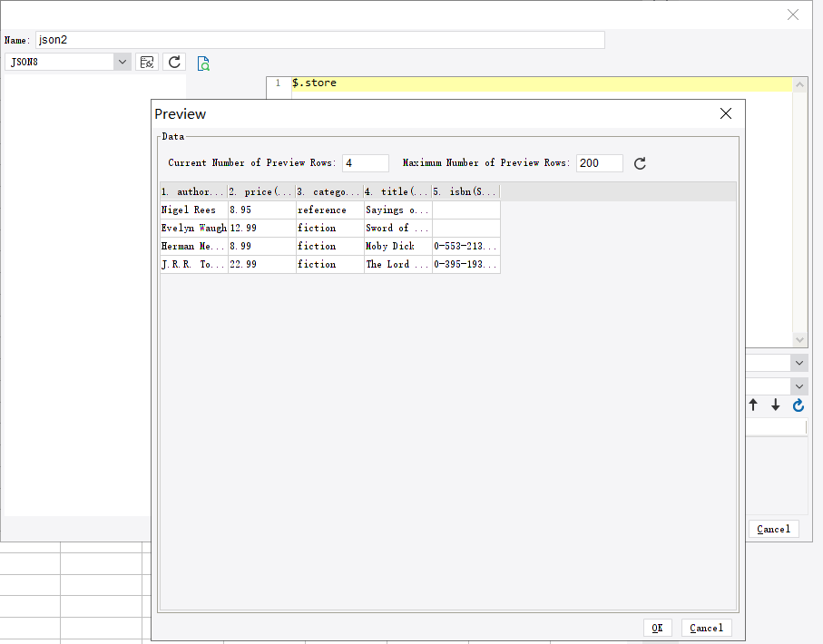Click the move up arrow icon
823x644 pixels.
click(752, 405)
